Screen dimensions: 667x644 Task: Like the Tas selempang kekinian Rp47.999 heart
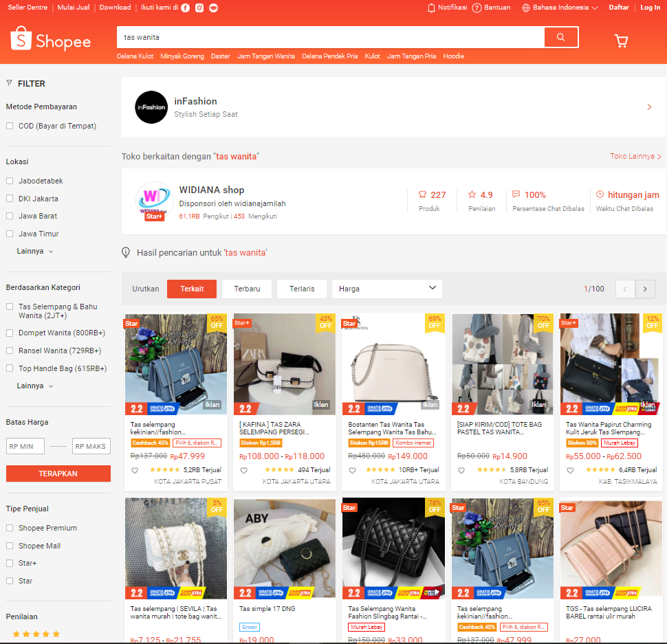pos(135,470)
